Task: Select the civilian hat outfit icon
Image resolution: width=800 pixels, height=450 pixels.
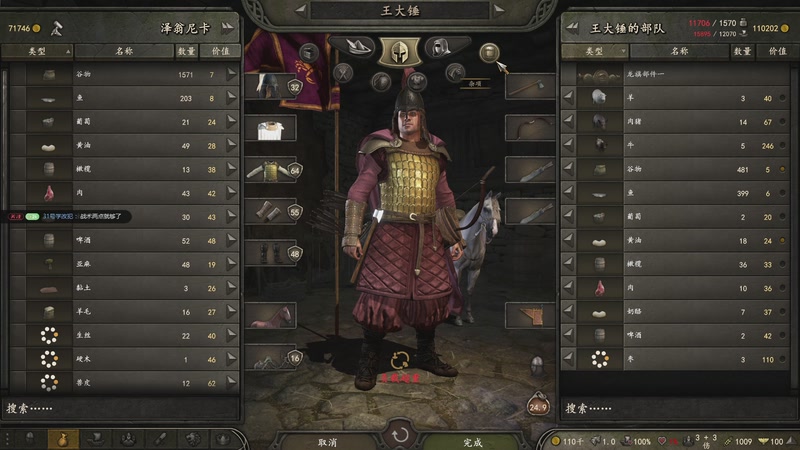Action: pos(354,47)
